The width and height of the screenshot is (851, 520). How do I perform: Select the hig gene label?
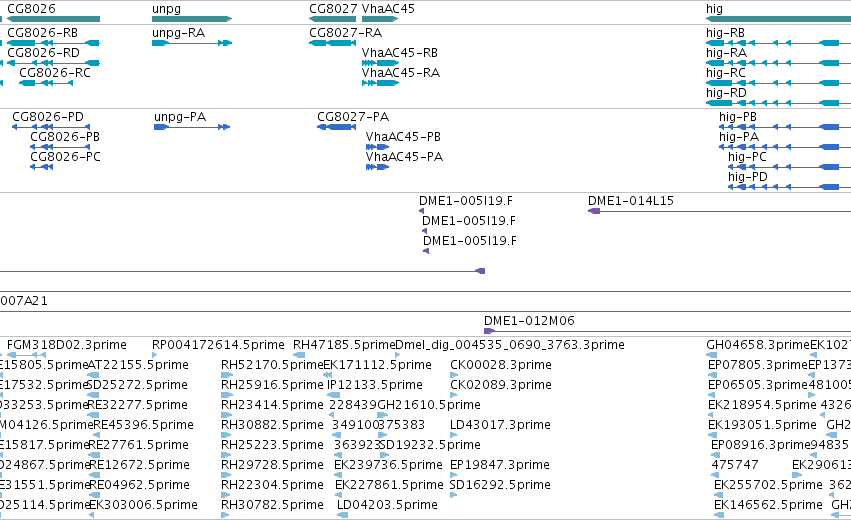714,9
